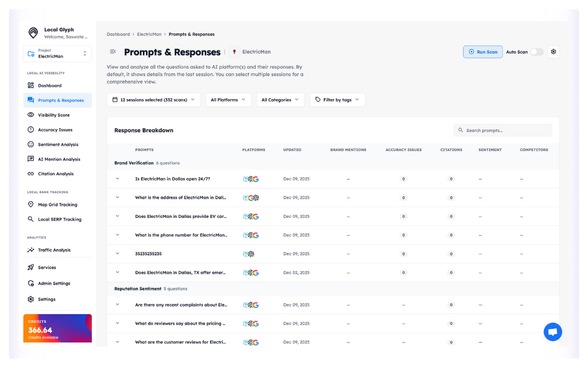Enable the Auto Scan toggle
The height and width of the screenshot is (368, 588).
(x=537, y=52)
